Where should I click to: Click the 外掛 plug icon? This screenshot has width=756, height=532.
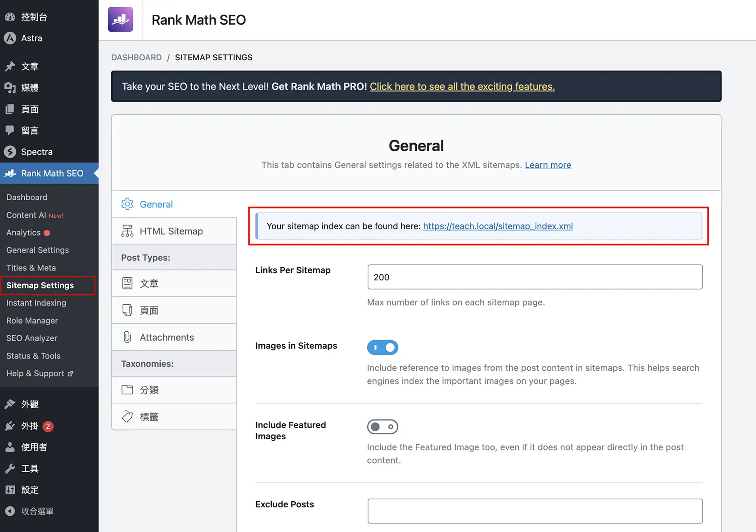10,426
